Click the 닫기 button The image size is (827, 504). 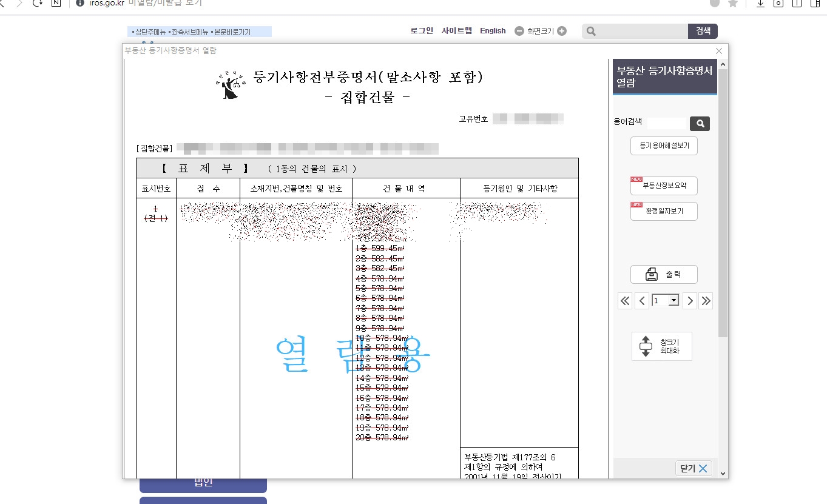pyautogui.click(x=693, y=468)
